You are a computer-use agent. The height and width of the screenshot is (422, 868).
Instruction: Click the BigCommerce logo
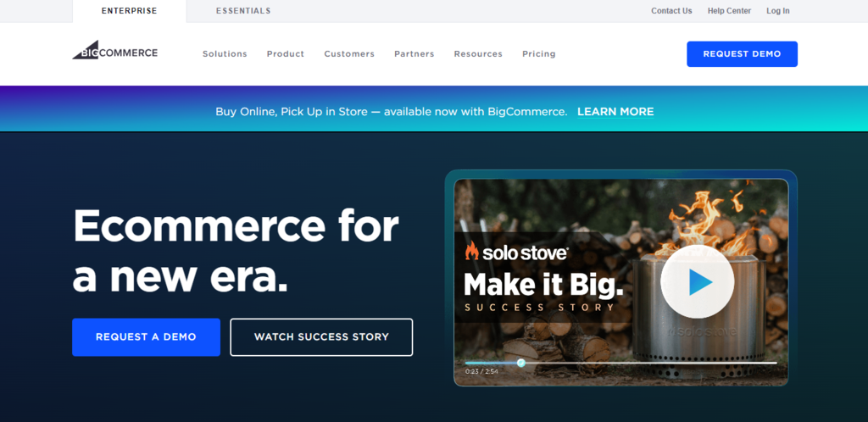pyautogui.click(x=114, y=50)
